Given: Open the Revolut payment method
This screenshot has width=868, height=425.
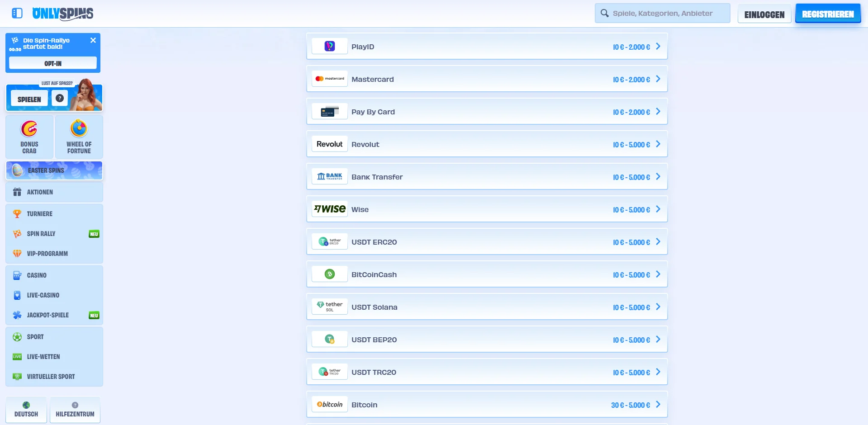Looking at the screenshot, I should tap(487, 144).
